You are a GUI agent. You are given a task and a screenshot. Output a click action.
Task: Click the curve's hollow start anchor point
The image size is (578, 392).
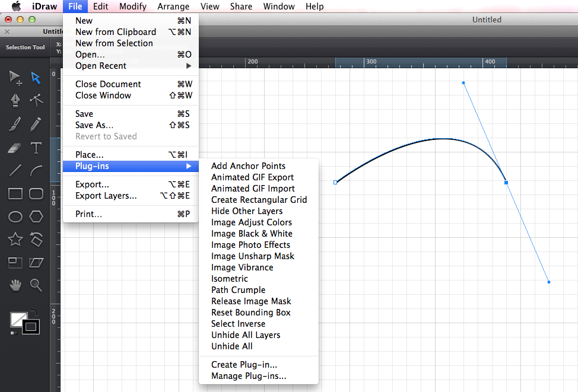click(335, 183)
